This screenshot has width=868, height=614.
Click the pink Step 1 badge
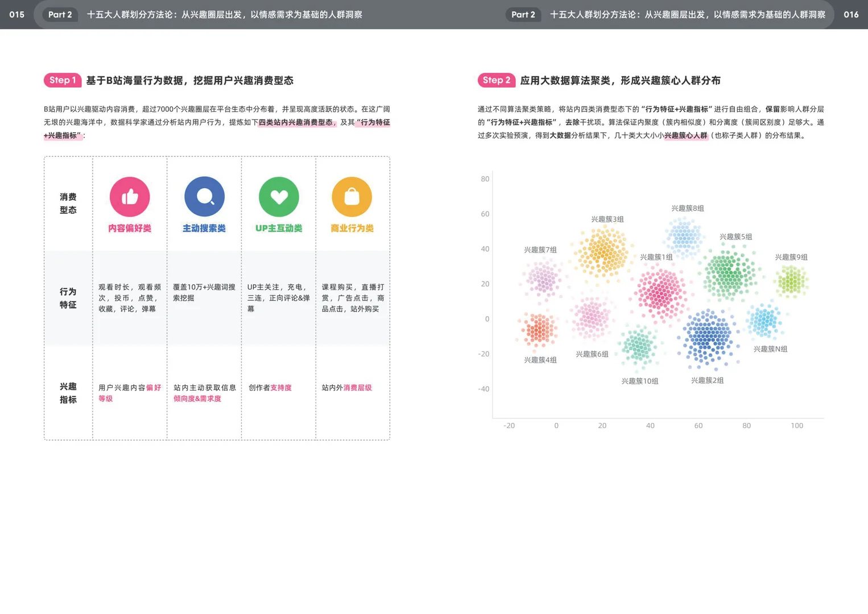click(x=63, y=80)
